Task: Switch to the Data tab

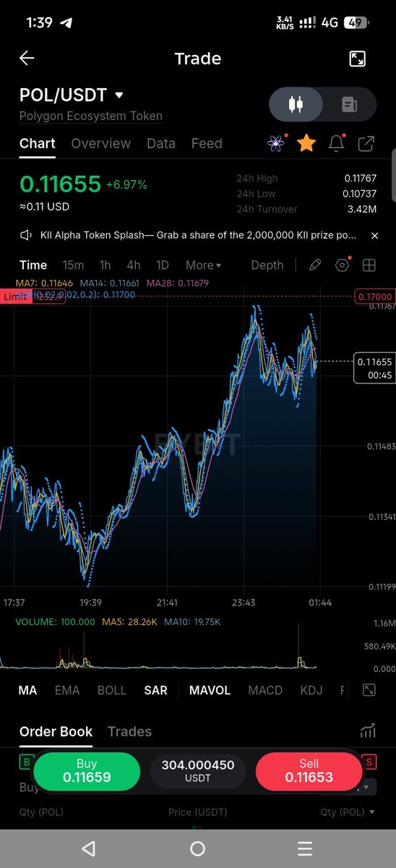Action: 161,143
